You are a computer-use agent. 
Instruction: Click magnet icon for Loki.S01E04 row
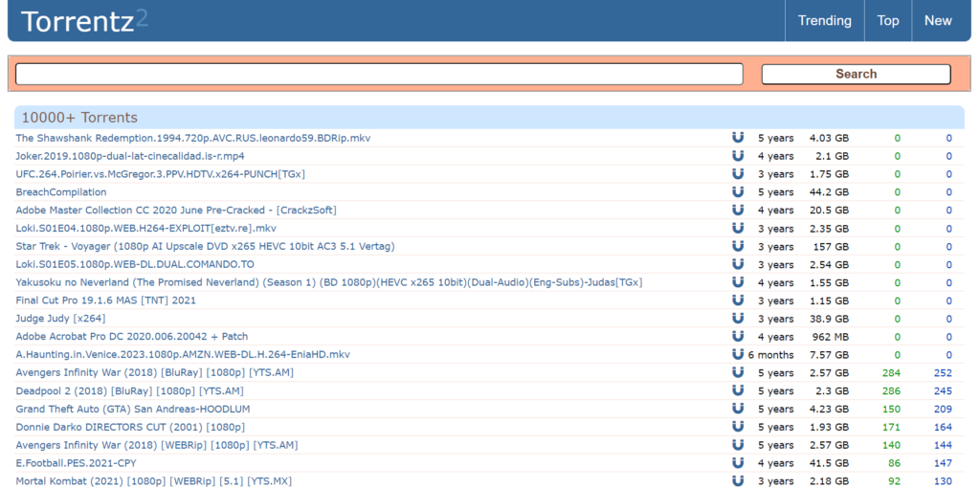point(738,229)
